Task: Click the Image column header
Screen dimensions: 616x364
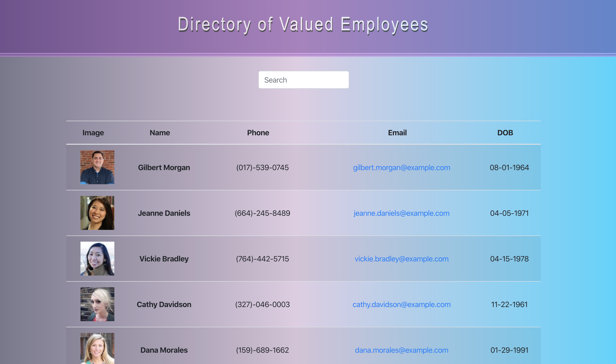Action: point(93,133)
